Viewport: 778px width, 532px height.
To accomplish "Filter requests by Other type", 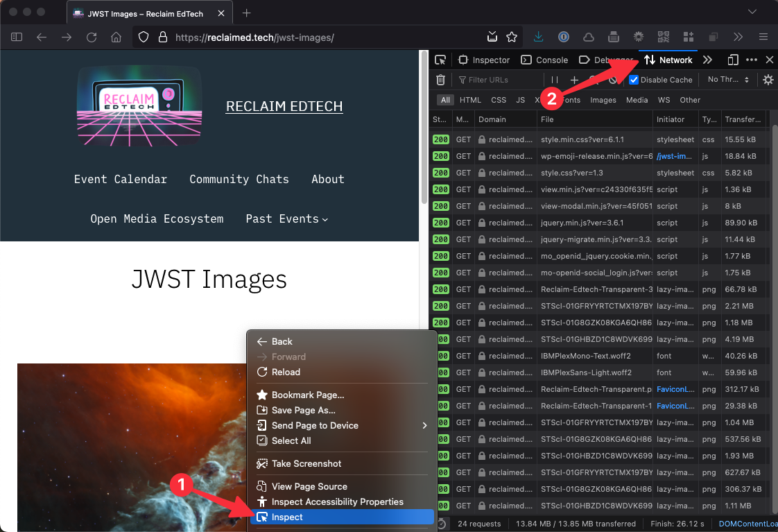I will point(690,100).
